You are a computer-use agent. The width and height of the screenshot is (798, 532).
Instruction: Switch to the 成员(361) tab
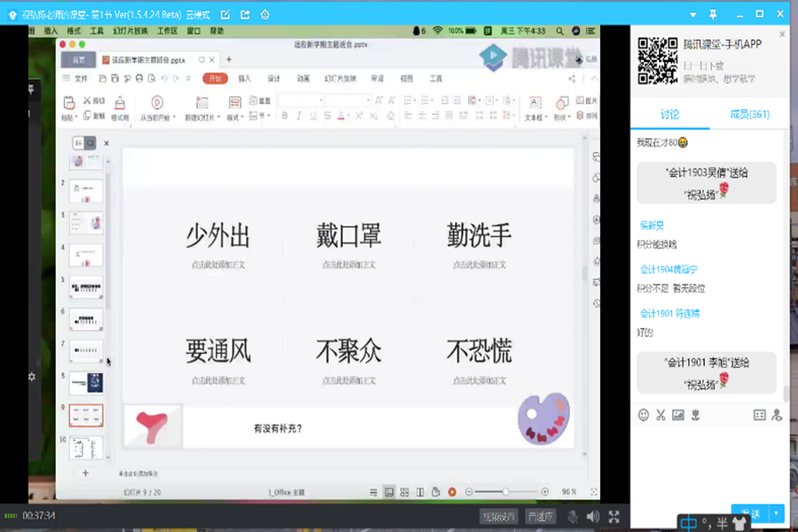coord(749,114)
